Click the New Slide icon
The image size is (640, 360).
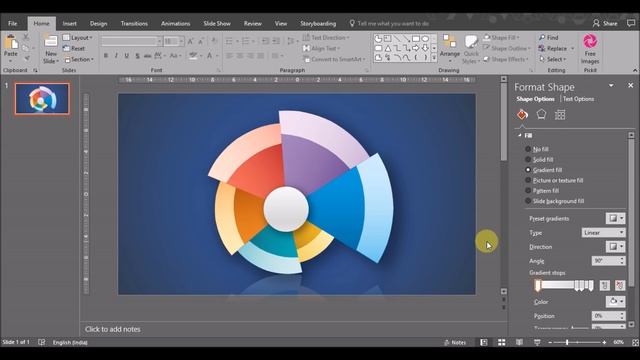tap(51, 42)
